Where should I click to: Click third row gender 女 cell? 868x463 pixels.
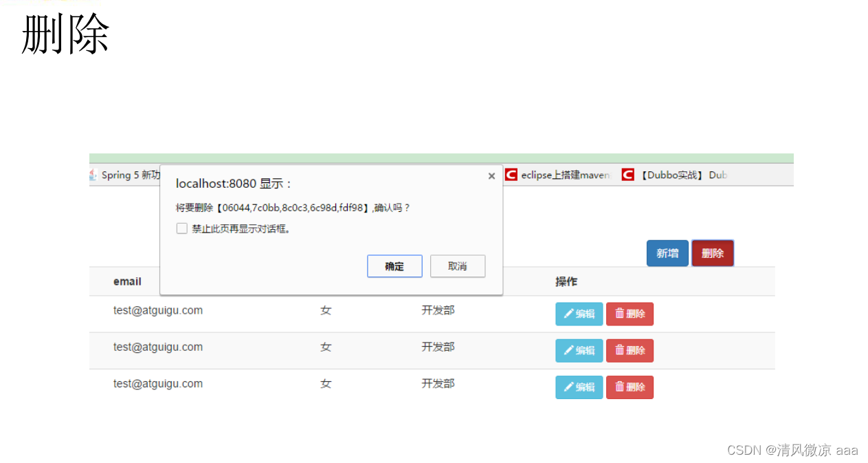[x=326, y=383]
